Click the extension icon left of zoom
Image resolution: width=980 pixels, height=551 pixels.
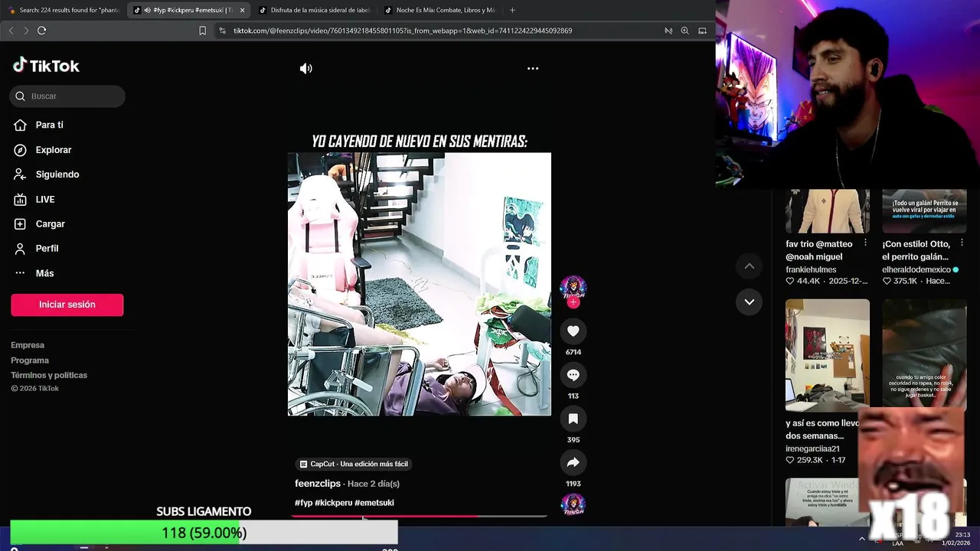(668, 31)
